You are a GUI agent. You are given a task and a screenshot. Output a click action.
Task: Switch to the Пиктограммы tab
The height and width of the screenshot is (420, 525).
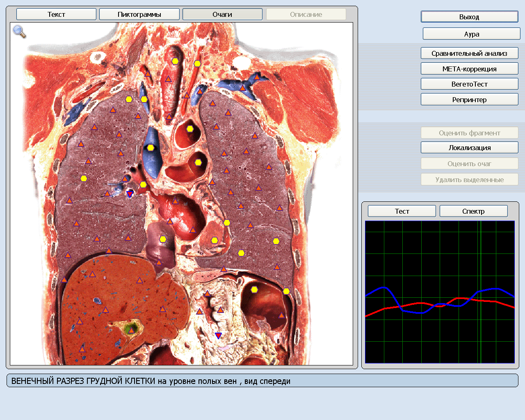139,14
